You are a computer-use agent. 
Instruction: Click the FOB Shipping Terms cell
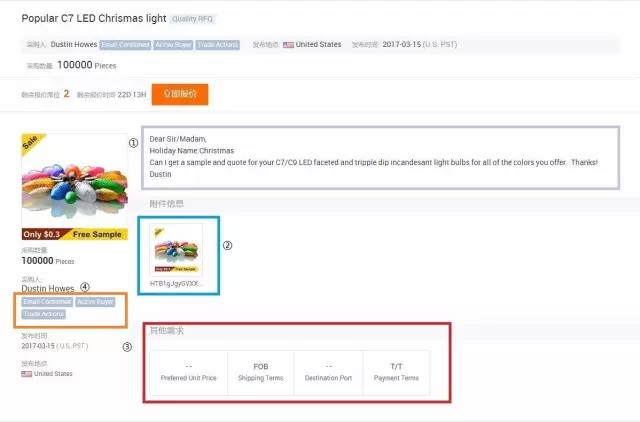tap(260, 372)
